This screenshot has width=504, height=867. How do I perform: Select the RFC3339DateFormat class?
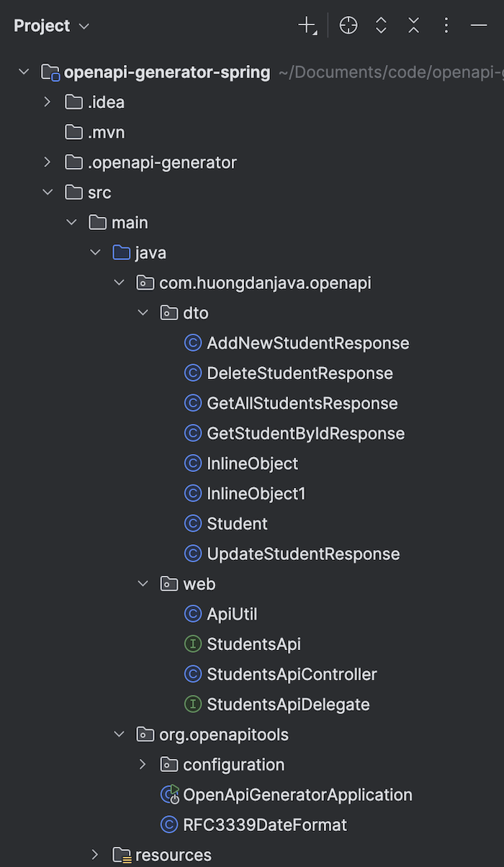coord(265,824)
